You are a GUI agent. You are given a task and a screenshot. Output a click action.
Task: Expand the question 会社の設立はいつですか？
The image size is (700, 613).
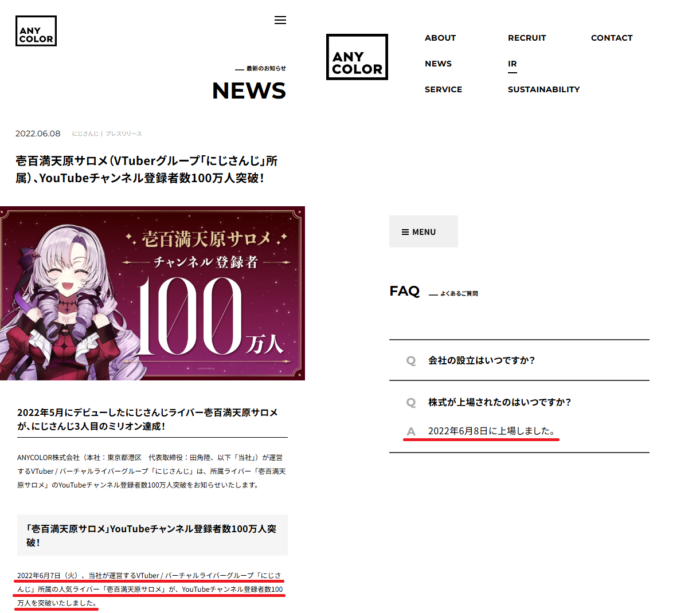coord(519,360)
